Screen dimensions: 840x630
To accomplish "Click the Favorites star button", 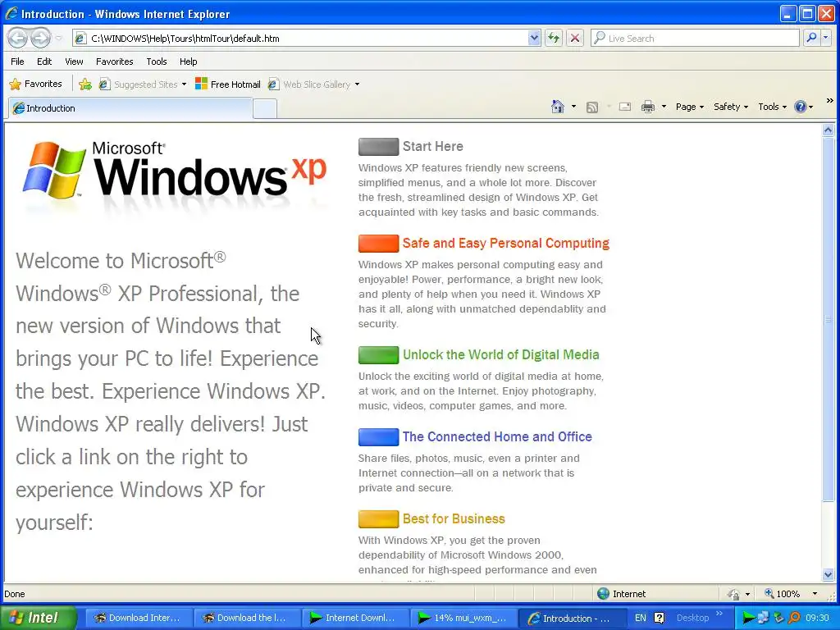I will coord(35,84).
